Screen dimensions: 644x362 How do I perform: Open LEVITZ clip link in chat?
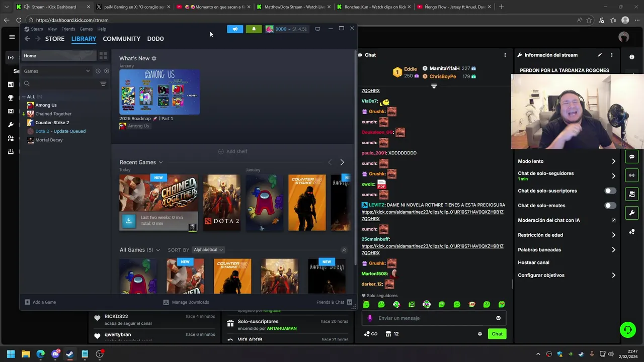(432, 215)
